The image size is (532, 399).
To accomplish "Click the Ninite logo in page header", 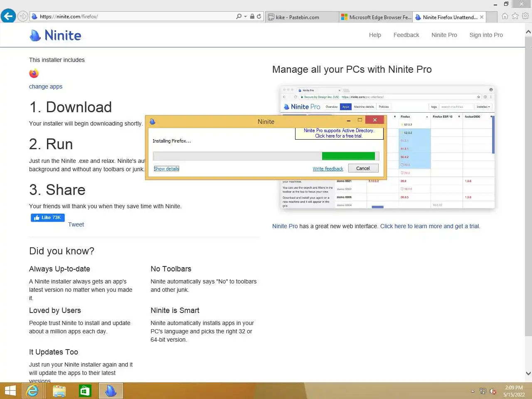I will (55, 35).
